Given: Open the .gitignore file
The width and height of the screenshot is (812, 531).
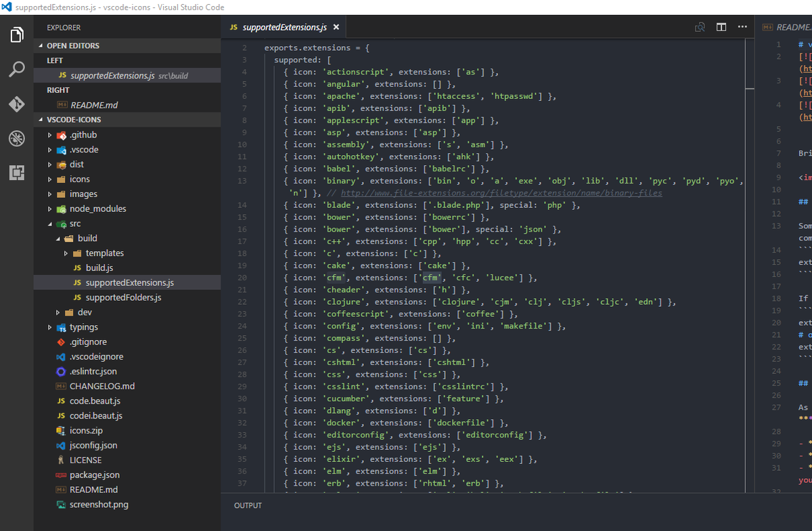Looking at the screenshot, I should click(127, 341).
